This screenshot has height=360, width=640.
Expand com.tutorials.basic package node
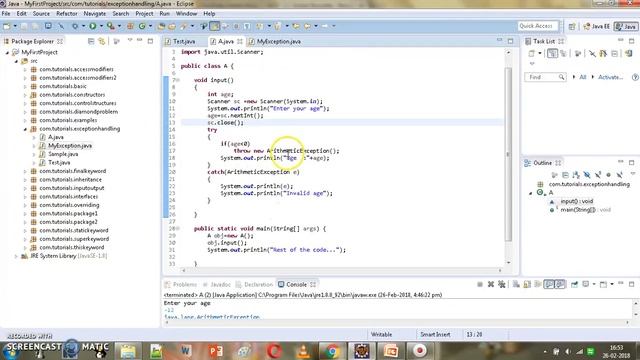pyautogui.click(x=25, y=87)
